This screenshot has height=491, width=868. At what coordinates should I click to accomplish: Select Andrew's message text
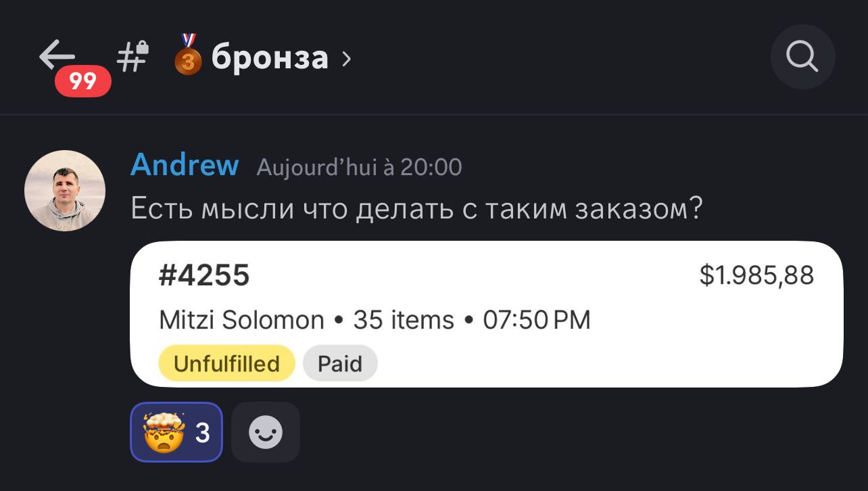[416, 210]
